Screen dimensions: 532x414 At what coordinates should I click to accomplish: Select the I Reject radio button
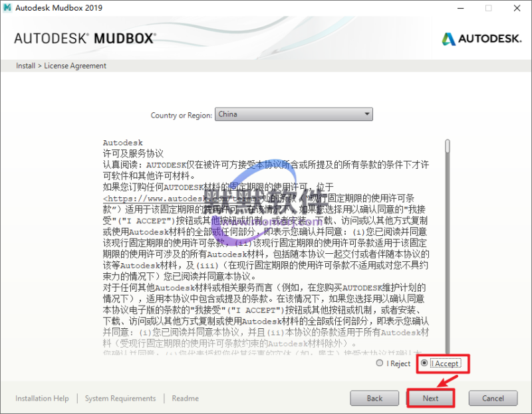tap(380, 363)
